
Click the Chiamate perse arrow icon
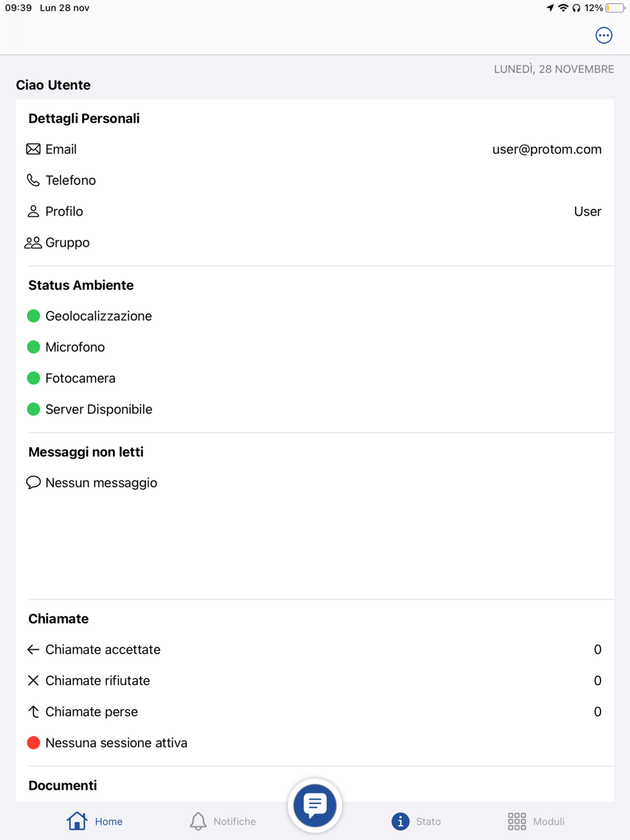click(33, 712)
